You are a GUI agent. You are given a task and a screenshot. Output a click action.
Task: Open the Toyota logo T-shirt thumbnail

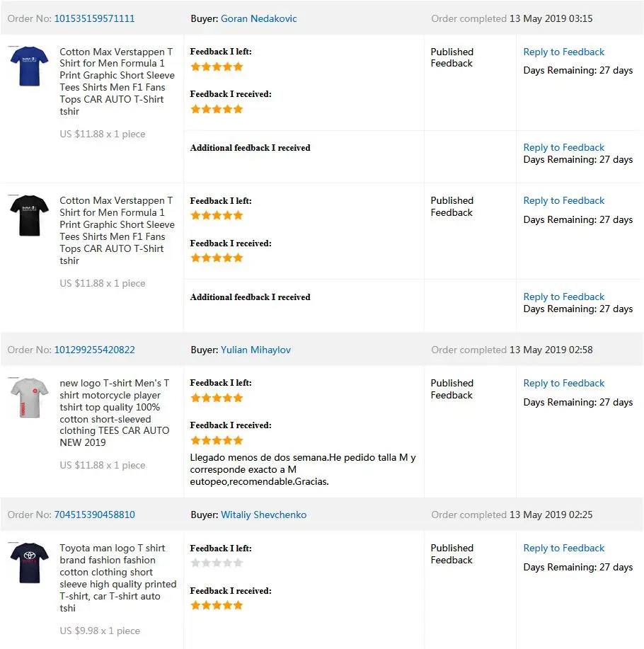(x=29, y=563)
